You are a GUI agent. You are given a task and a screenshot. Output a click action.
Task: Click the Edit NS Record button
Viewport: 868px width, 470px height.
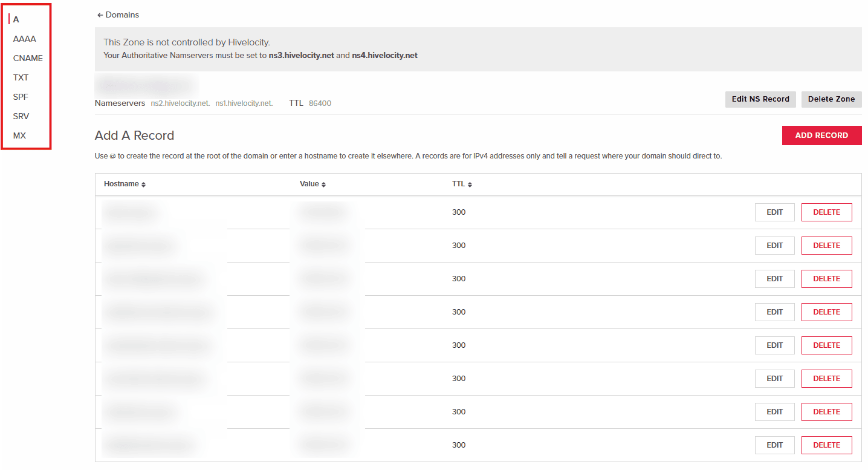click(760, 99)
